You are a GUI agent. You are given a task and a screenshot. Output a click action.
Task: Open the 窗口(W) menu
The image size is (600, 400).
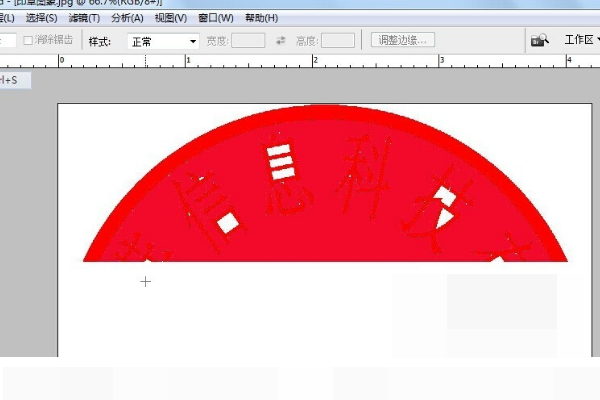[216, 18]
